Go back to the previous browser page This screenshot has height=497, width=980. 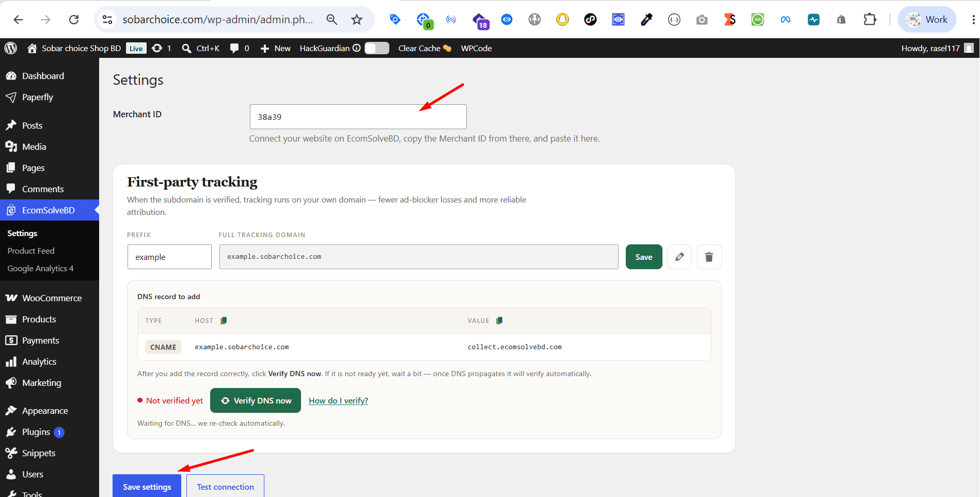point(19,20)
